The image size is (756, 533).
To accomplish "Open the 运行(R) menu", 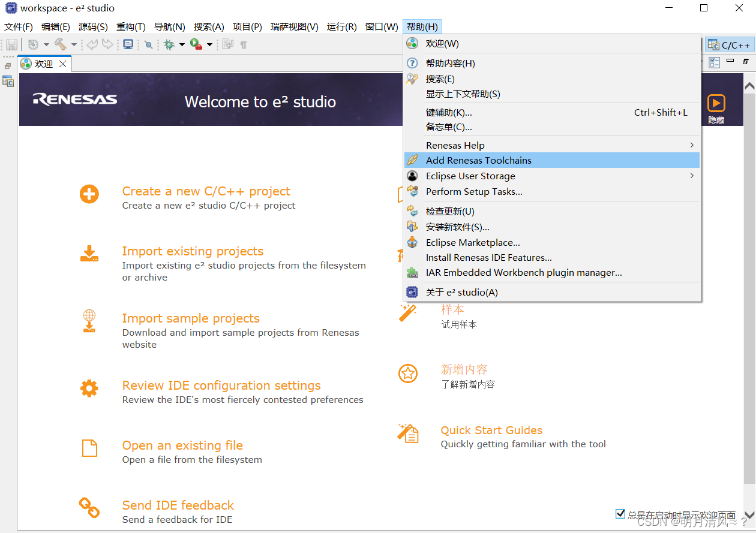I will tap(342, 27).
